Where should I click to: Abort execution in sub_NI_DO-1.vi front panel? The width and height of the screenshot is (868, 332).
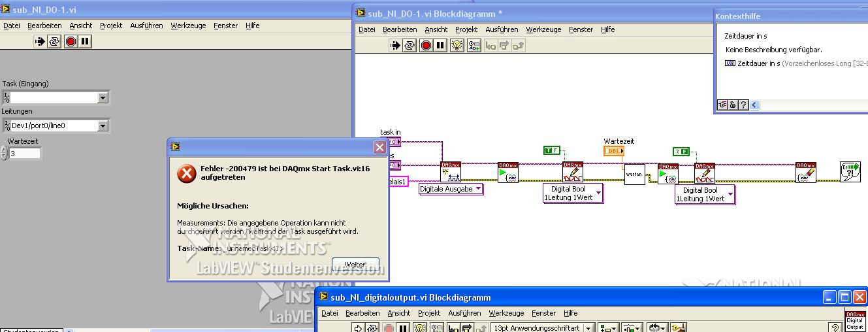point(71,42)
